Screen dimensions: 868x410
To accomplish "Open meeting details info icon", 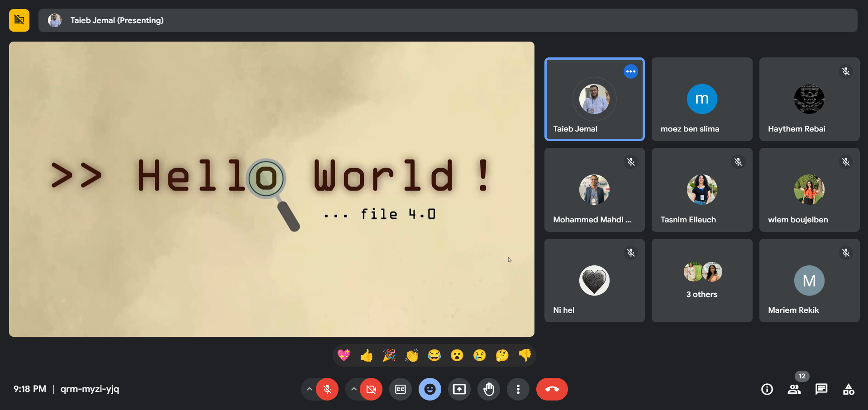I will 767,389.
